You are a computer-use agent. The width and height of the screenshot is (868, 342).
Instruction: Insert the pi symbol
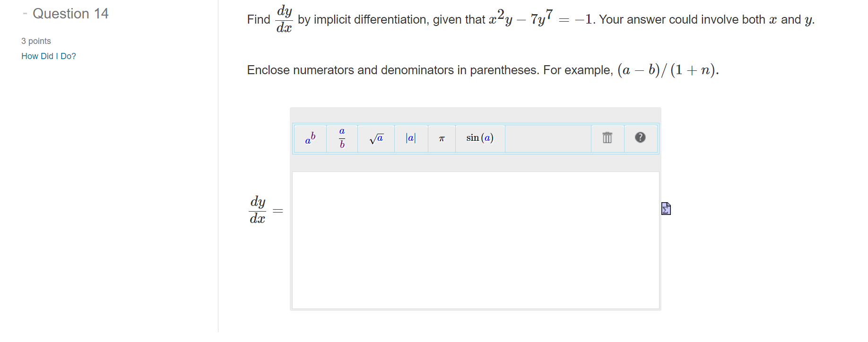pos(441,138)
